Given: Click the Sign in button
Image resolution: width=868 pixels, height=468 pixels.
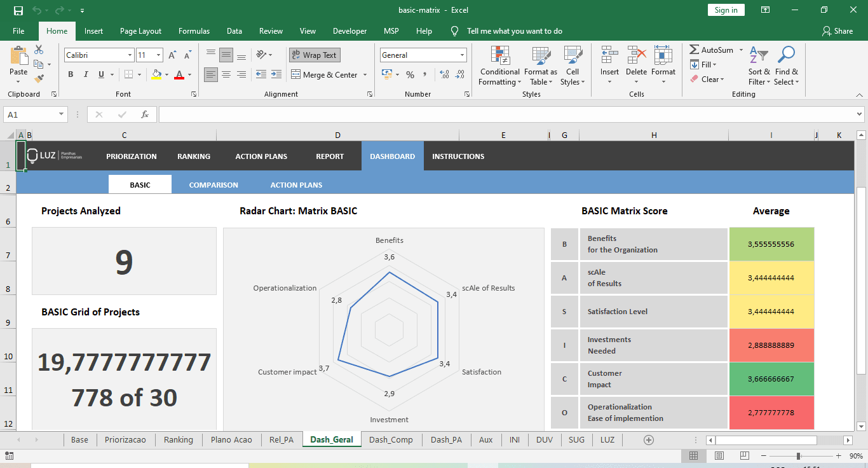Looking at the screenshot, I should coord(726,10).
